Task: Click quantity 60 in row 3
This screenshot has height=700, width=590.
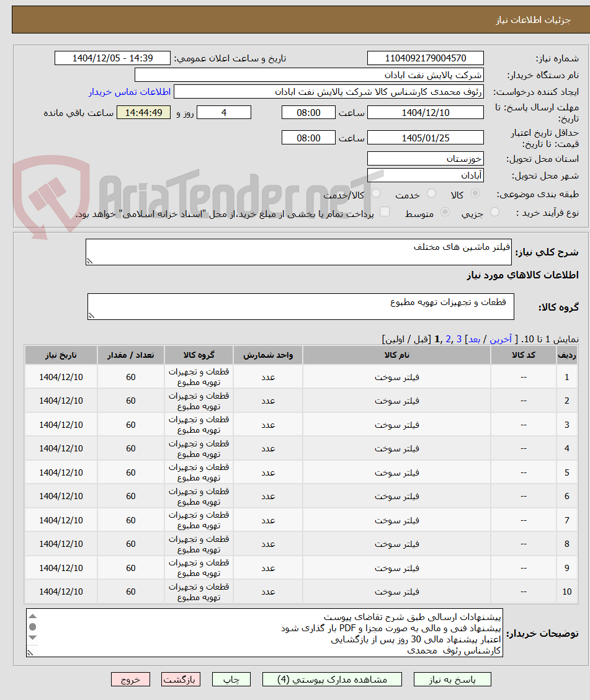Action: 130,425
